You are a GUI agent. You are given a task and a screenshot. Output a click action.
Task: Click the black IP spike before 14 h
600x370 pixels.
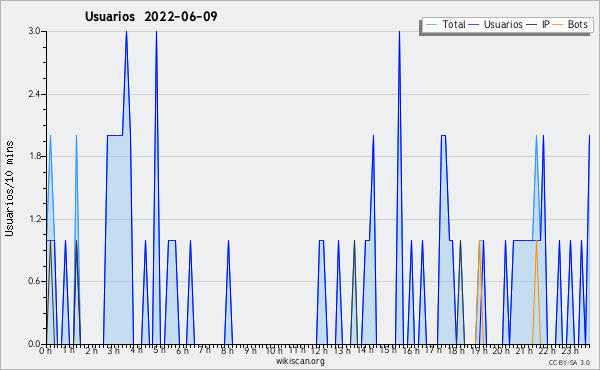354,293
